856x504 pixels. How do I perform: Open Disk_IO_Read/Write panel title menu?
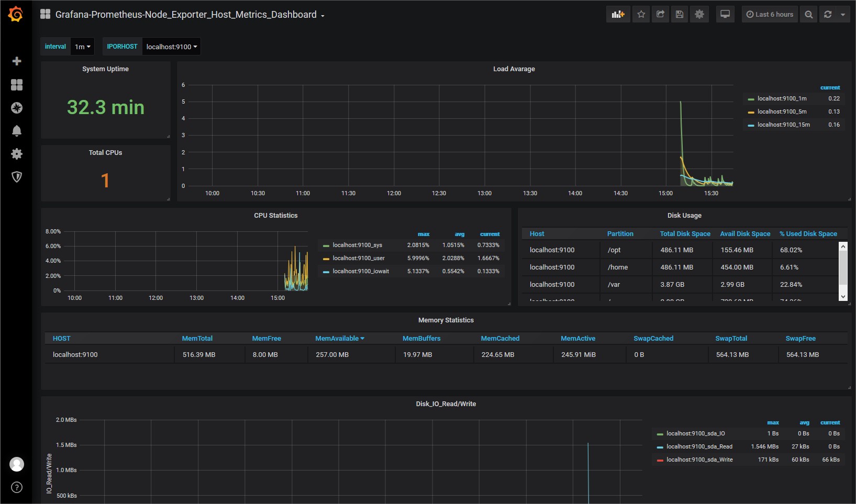(446, 404)
